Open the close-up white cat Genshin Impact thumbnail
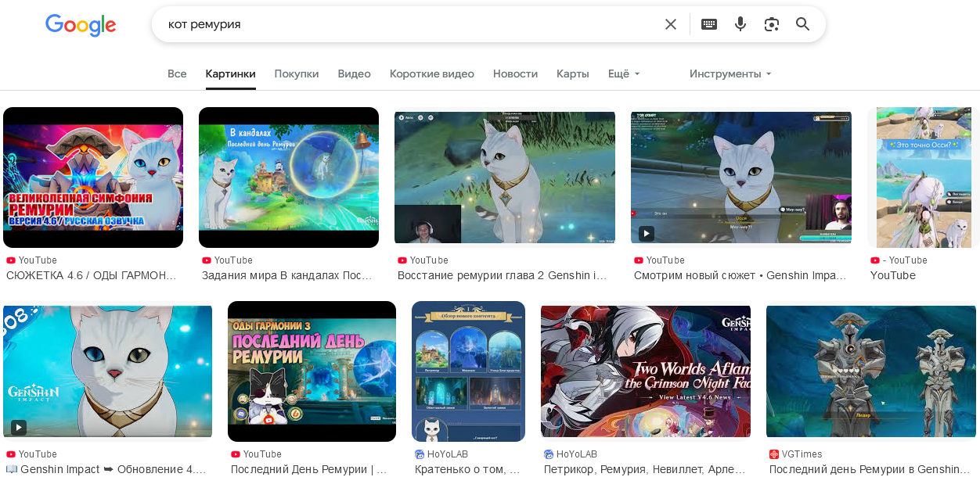Image resolution: width=980 pixels, height=477 pixels. coord(108,371)
